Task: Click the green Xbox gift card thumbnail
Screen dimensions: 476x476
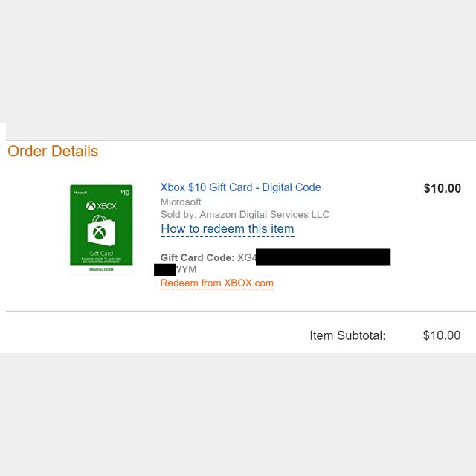Action: tap(101, 230)
